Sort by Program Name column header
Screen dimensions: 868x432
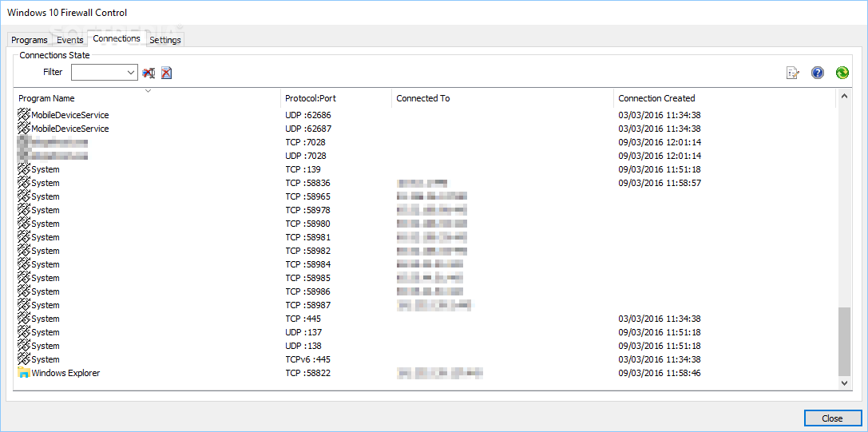148,98
